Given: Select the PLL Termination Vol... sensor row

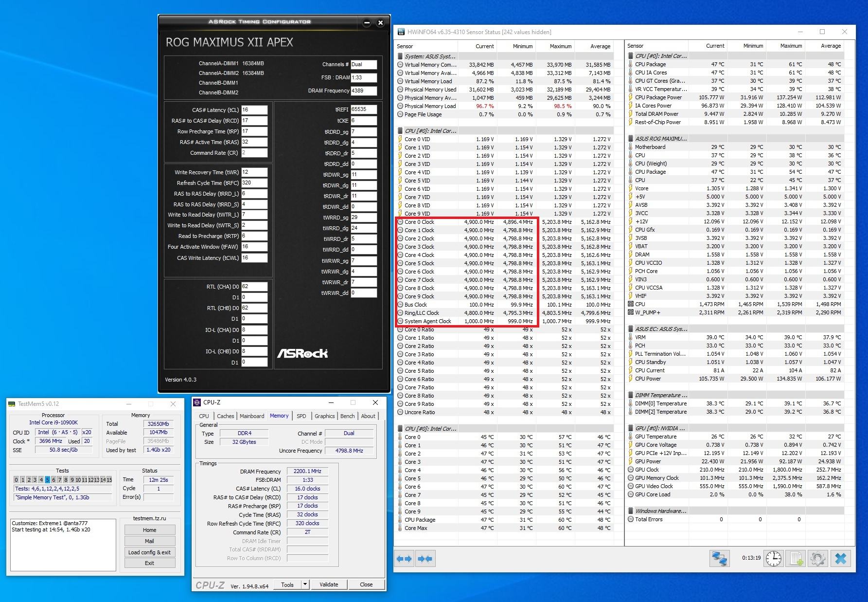Looking at the screenshot, I should [735, 354].
